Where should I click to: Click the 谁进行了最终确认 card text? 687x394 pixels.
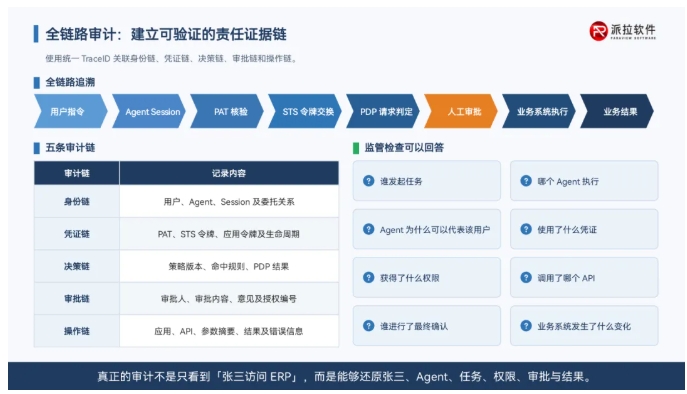(414, 326)
